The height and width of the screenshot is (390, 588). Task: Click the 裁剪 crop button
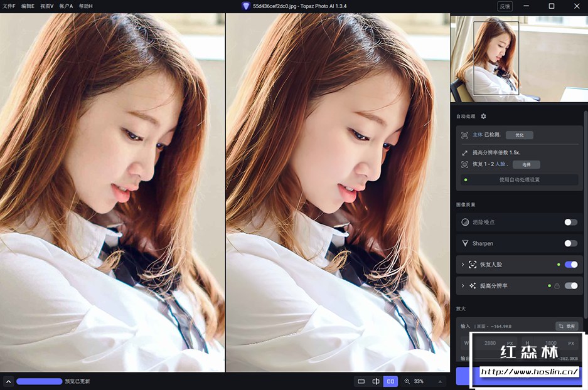567,326
